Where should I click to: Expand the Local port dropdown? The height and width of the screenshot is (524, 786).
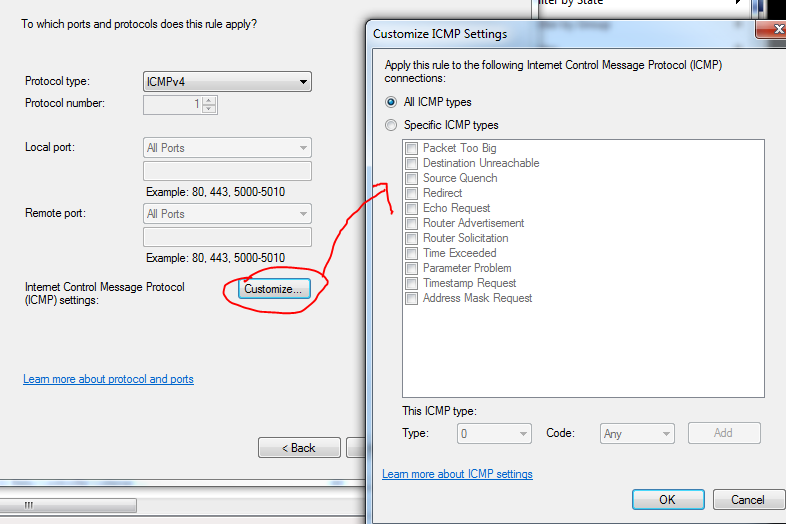[x=227, y=148]
